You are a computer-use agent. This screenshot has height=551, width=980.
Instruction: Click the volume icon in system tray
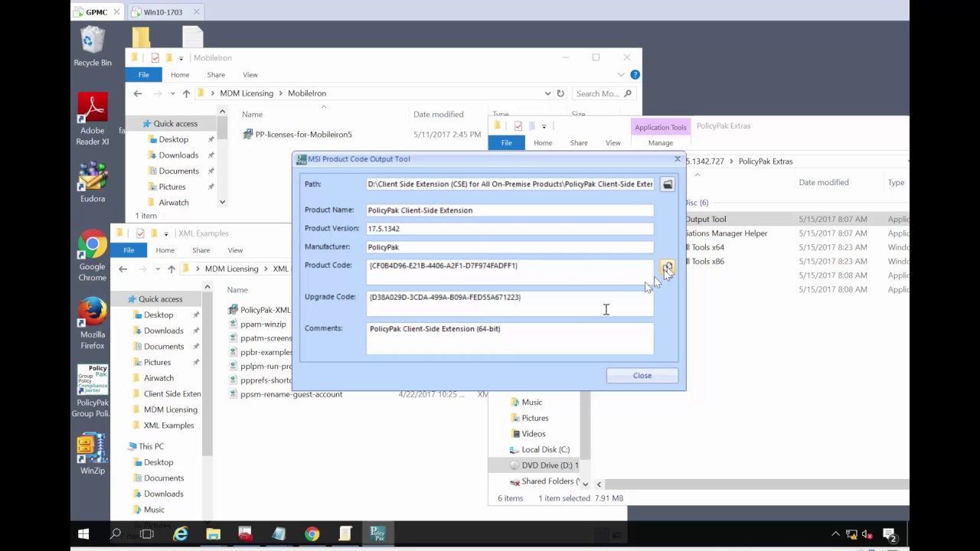tap(867, 534)
